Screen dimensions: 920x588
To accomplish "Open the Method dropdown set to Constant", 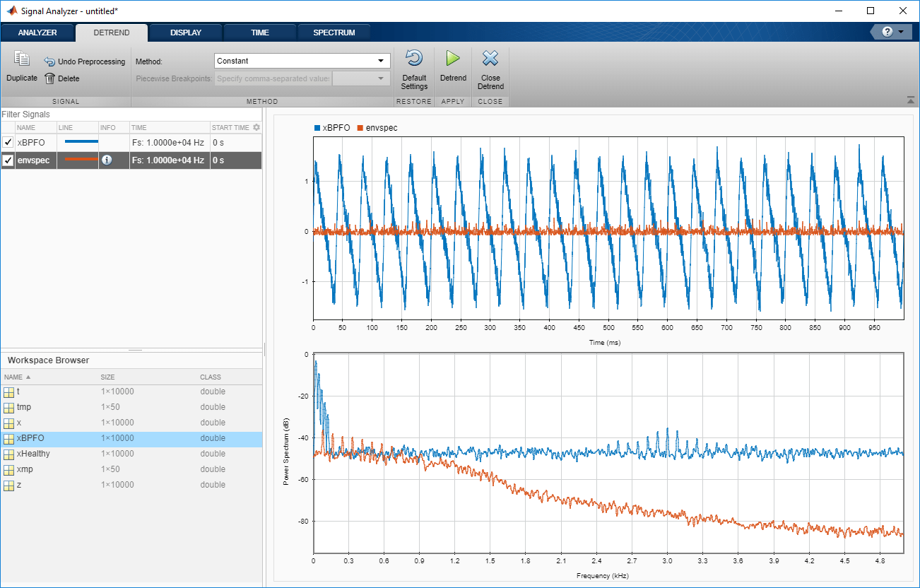I will coord(302,61).
